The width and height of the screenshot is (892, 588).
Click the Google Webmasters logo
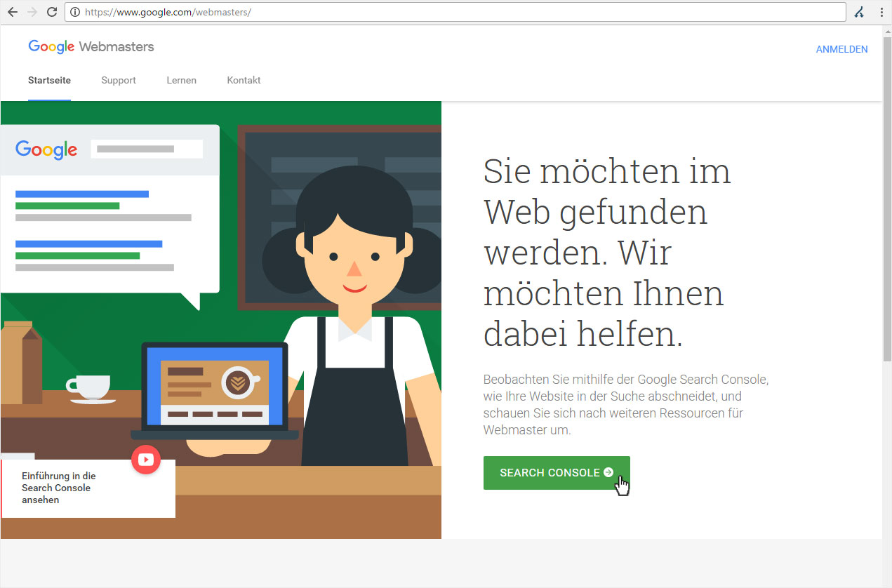click(x=91, y=47)
